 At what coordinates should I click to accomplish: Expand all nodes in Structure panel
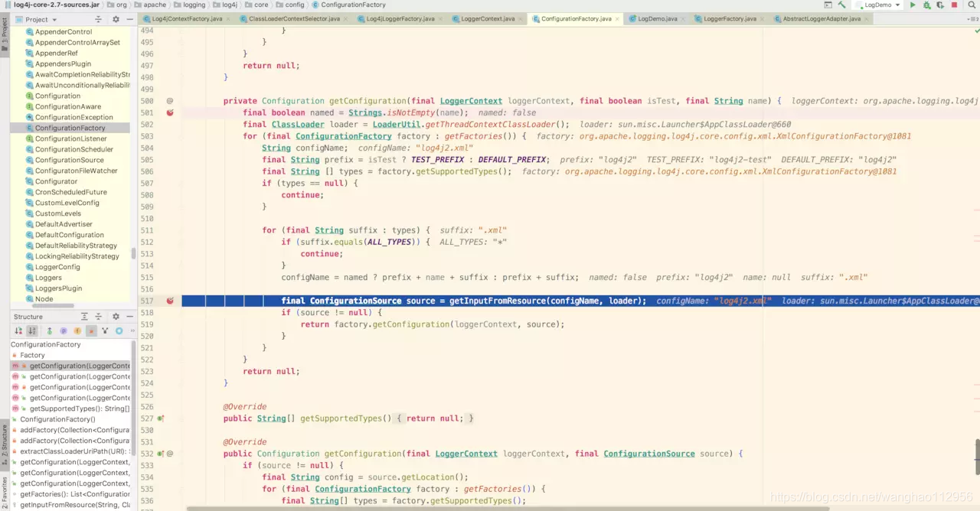click(84, 317)
